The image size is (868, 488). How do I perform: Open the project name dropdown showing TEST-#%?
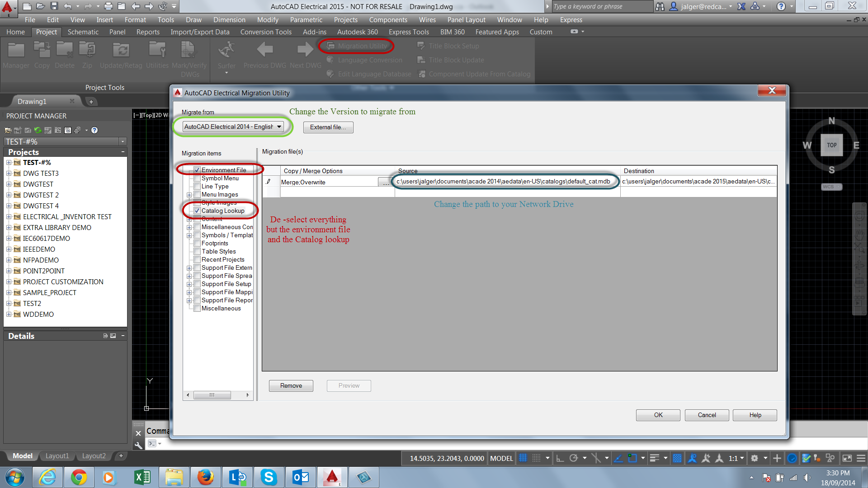pos(122,141)
